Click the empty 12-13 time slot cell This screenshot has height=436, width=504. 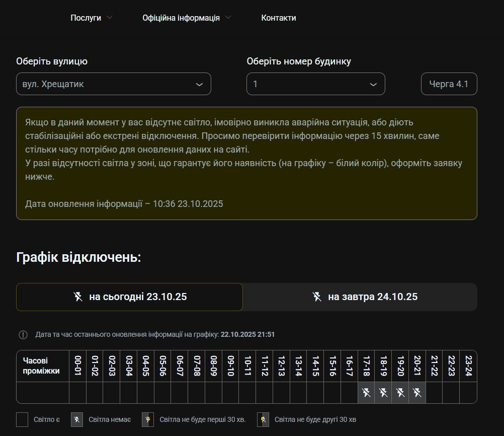click(281, 393)
